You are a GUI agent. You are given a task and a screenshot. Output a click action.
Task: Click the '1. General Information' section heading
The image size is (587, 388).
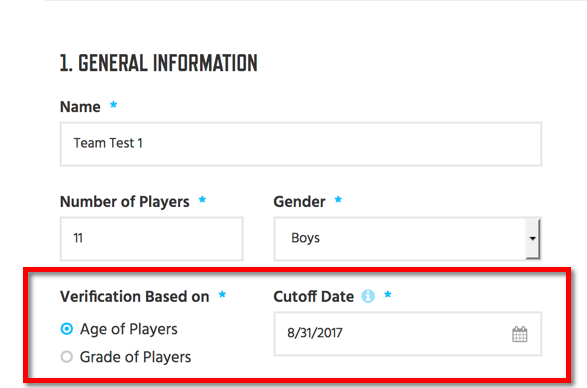[159, 63]
